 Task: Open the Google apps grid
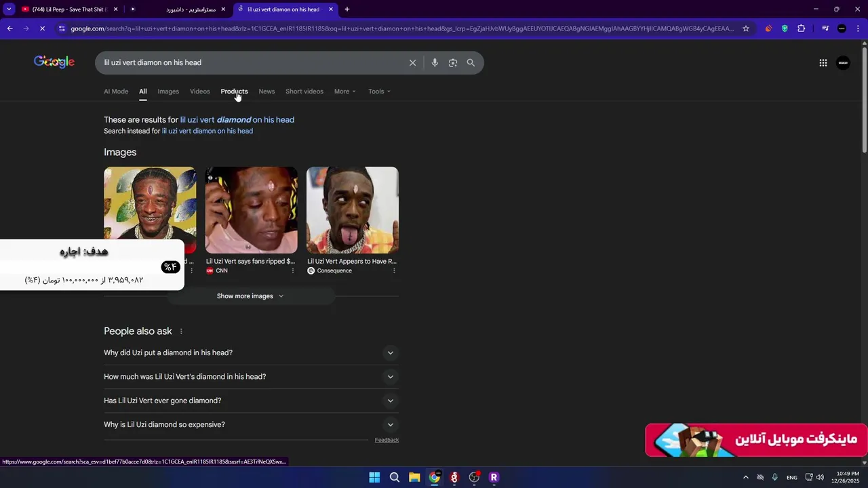[823, 62]
